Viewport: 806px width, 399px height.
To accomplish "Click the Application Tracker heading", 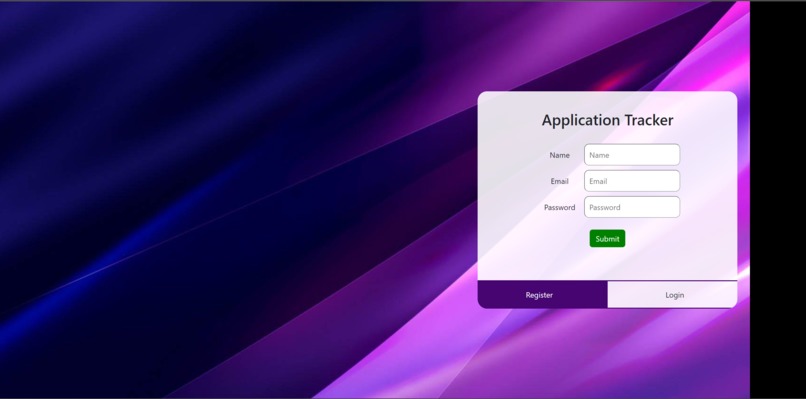I will [607, 120].
